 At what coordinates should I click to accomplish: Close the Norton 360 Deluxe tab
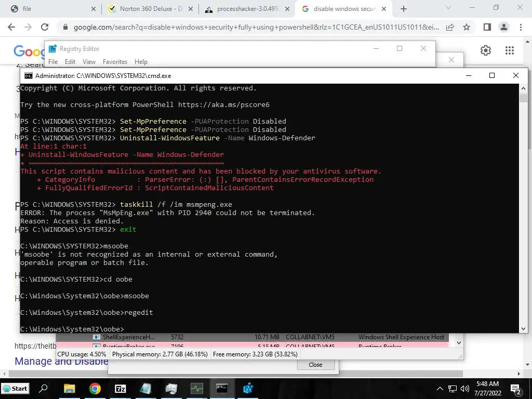point(191,9)
